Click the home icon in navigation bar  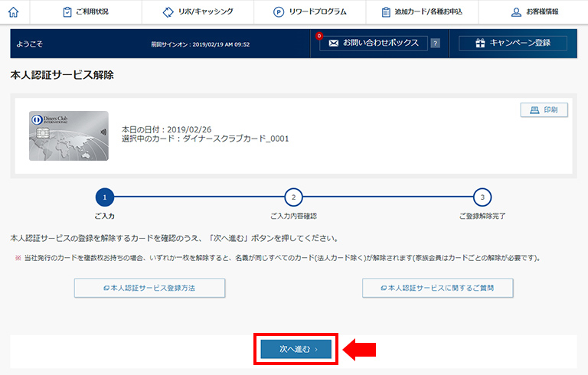(x=14, y=11)
